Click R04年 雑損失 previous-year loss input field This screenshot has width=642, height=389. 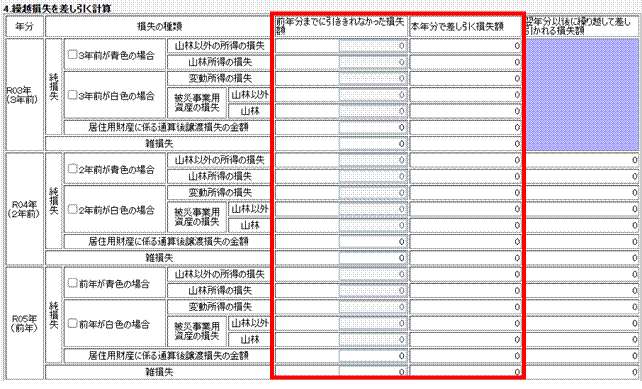373,258
